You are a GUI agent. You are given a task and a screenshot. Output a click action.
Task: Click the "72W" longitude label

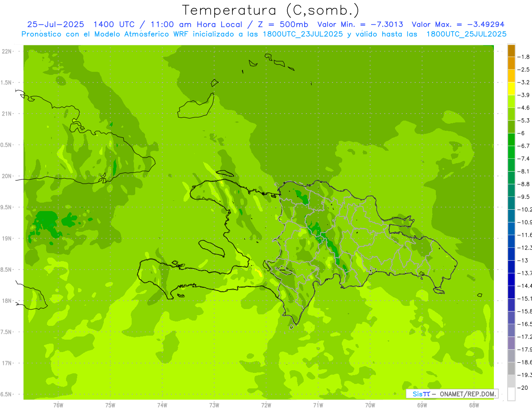click(266, 405)
